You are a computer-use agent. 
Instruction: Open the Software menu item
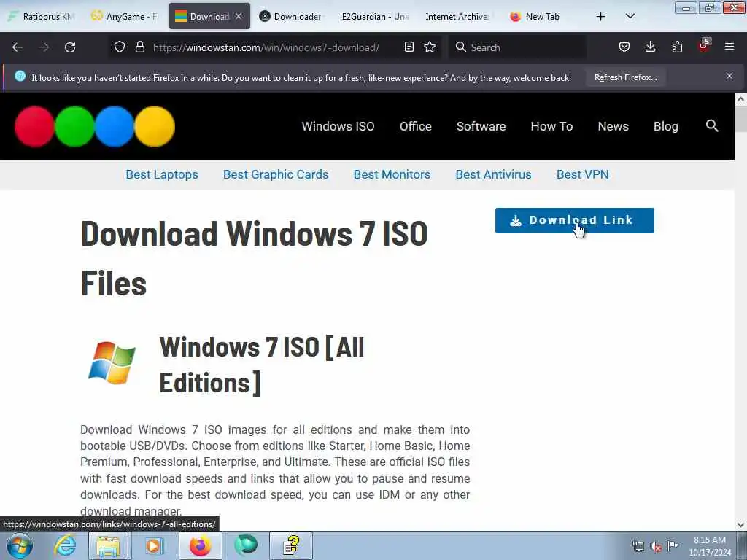[481, 126]
